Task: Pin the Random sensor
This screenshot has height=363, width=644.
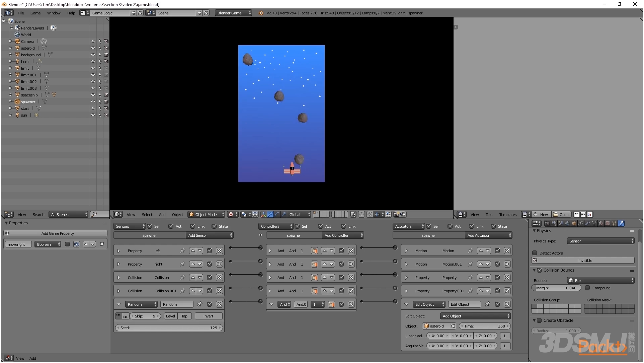Action: [x=199, y=304]
